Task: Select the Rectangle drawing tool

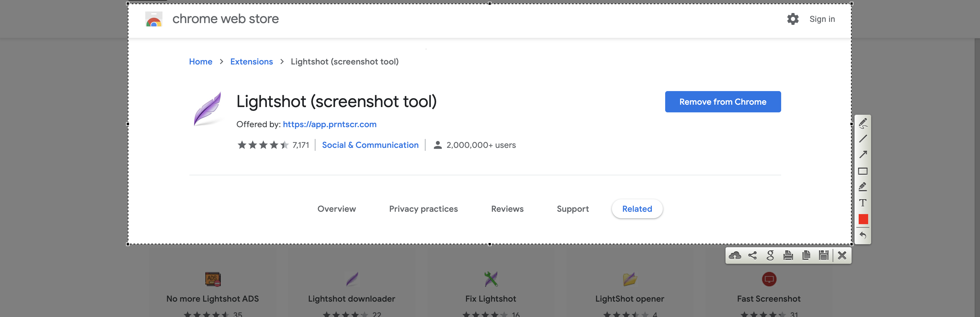Action: pyautogui.click(x=863, y=171)
